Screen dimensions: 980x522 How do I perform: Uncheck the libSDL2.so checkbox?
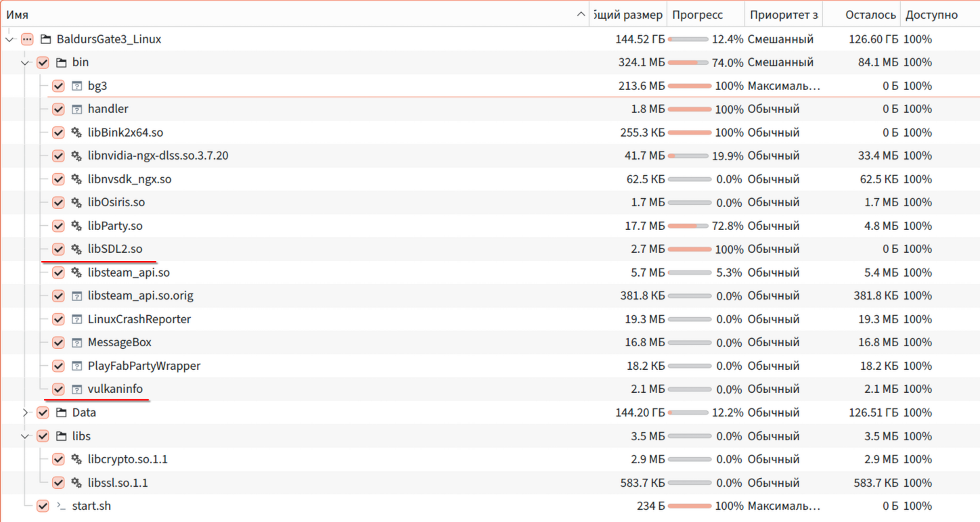(x=58, y=249)
